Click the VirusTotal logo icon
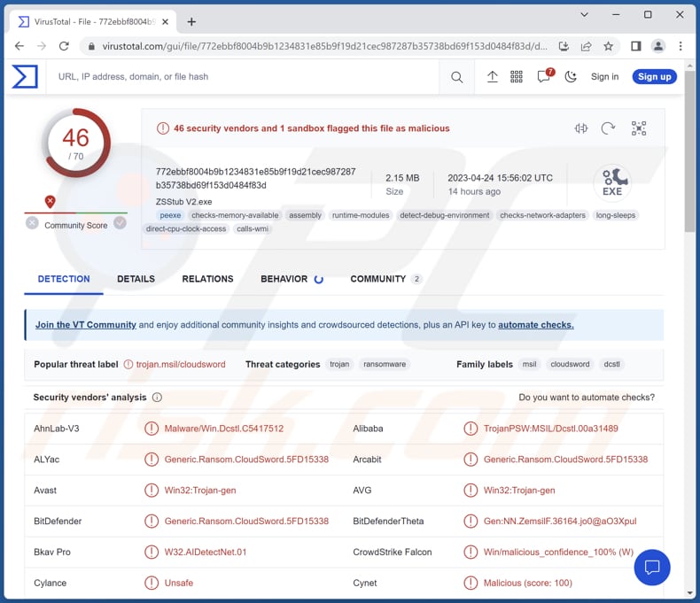The height and width of the screenshot is (603, 700). (25, 77)
